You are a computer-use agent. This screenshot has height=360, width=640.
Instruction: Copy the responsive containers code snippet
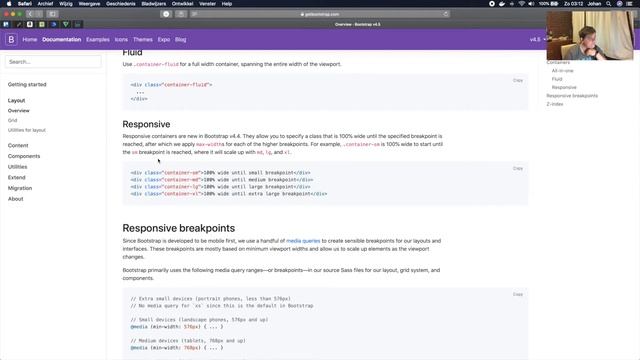(518, 168)
